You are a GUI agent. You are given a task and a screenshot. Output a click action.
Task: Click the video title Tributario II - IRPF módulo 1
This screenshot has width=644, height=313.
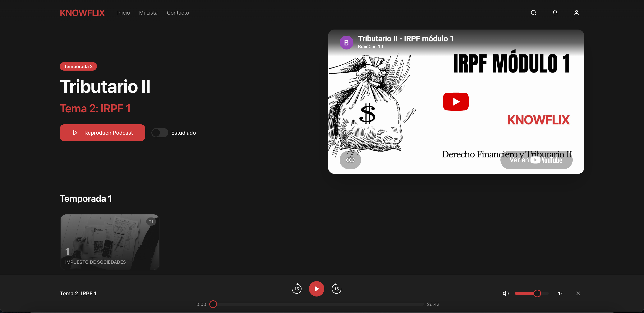(406, 39)
